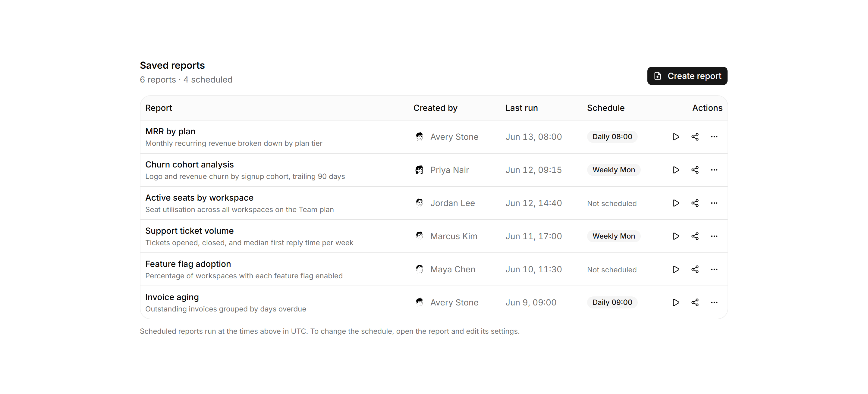The width and height of the screenshot is (868, 394).
Task: Click Weekly Mon badge for Support ticket volume
Action: point(614,236)
